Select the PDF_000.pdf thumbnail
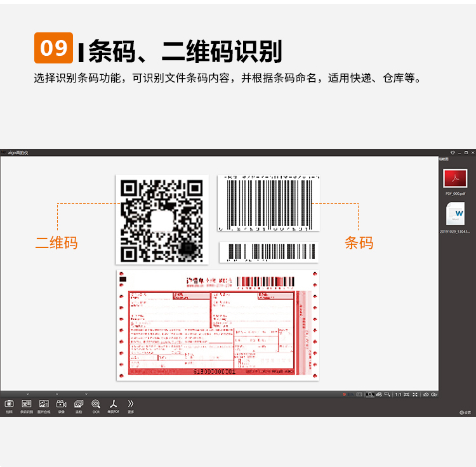Image resolution: width=476 pixels, height=467 pixels. pyautogui.click(x=455, y=178)
